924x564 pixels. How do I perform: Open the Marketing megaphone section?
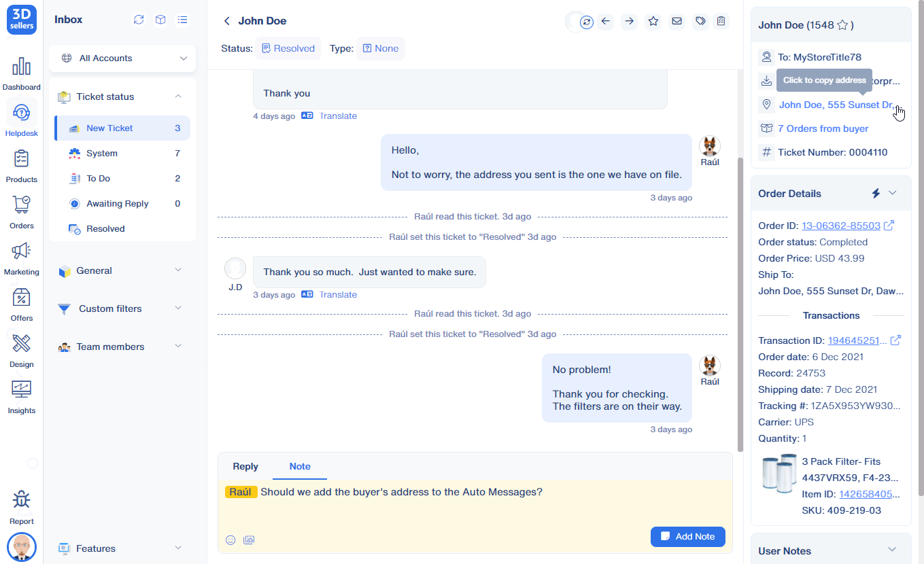click(21, 258)
